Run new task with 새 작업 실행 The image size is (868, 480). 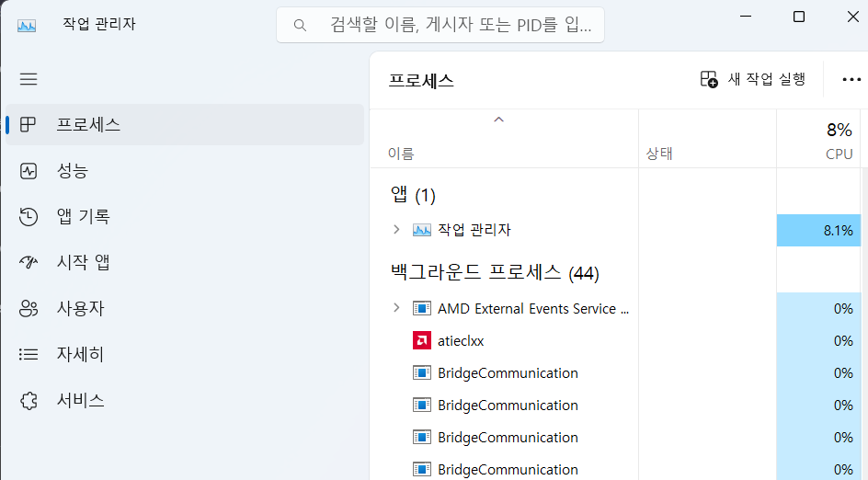(752, 79)
